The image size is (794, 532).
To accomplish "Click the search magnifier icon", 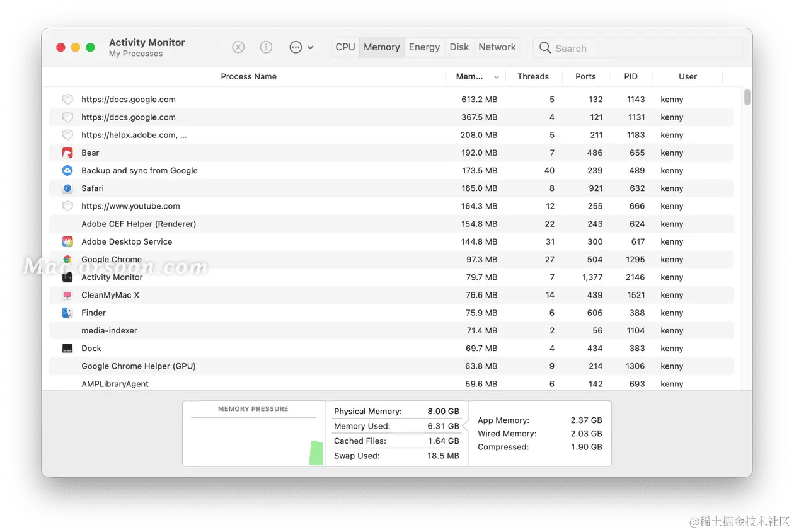I will pos(545,48).
